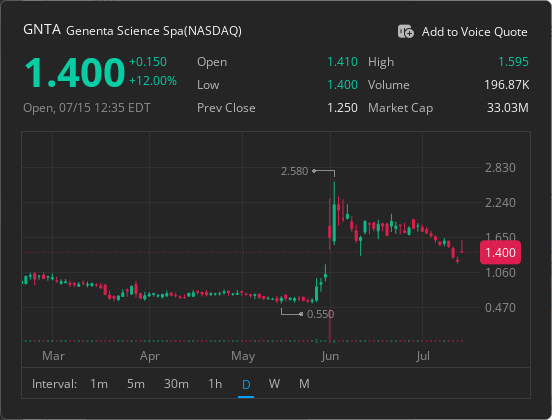Screen dimensions: 552x420
Task: Click the 0.470 price axis label
Action: pos(500,308)
